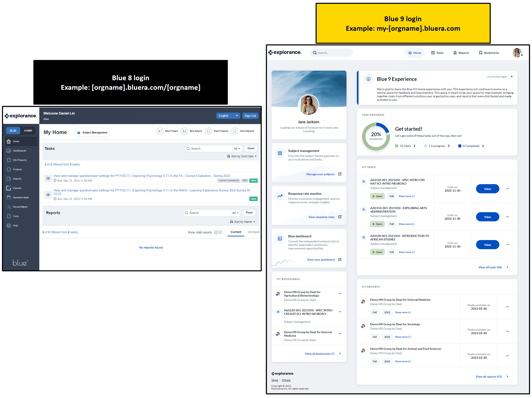Toggle eye icon for FA Course Evaluation task
532x398 pixels.
(48, 179)
